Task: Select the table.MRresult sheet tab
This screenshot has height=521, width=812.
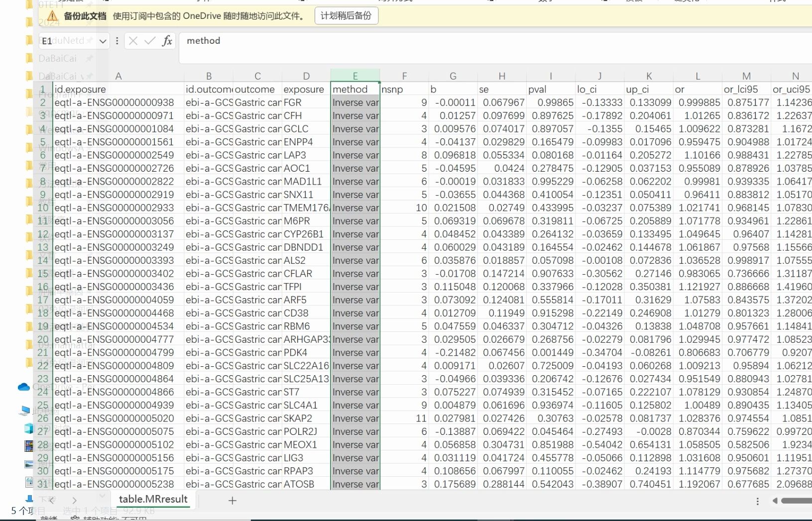Action: pos(153,500)
